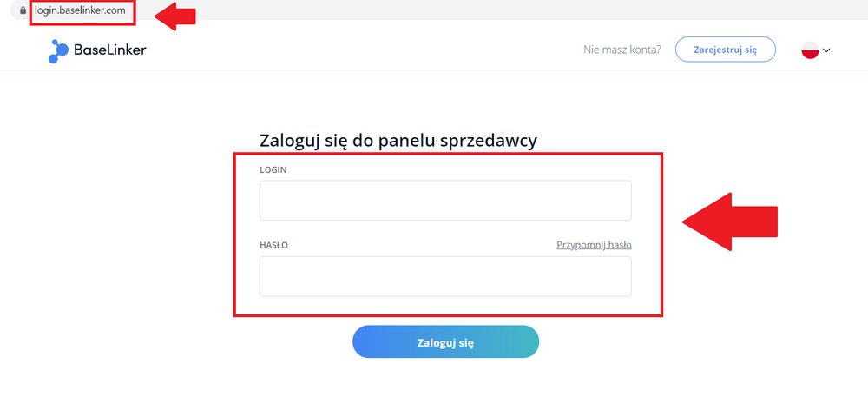Click the Zaloguj się do panelu sprzedawcy heading
868x410 pixels.
click(398, 141)
